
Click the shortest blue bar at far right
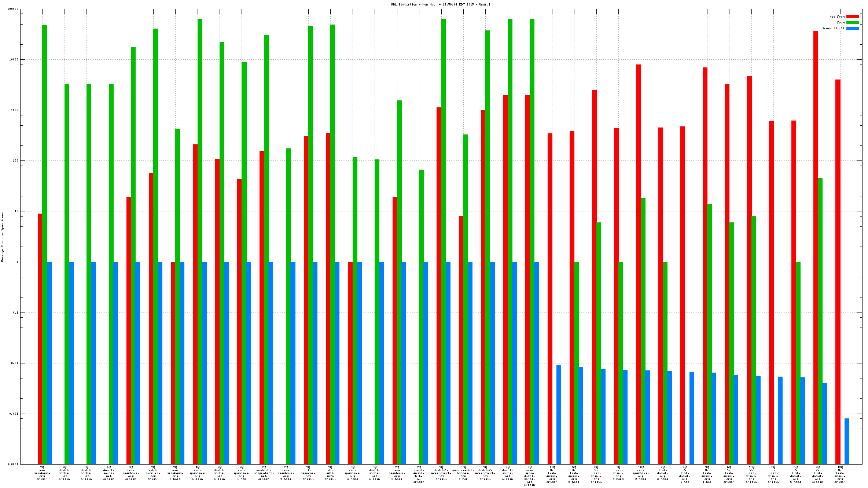click(847, 441)
